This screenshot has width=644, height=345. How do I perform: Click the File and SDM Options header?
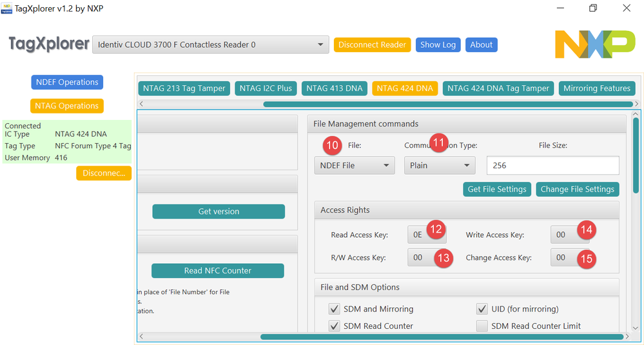467,287
